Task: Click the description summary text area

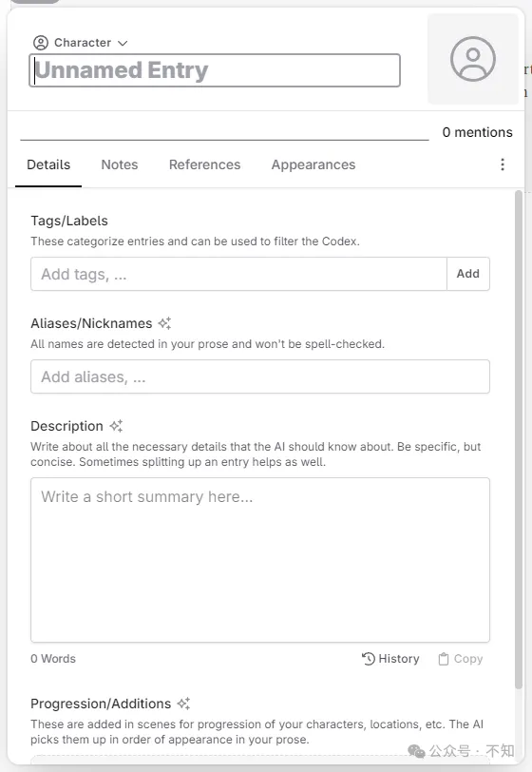Action: 260,560
